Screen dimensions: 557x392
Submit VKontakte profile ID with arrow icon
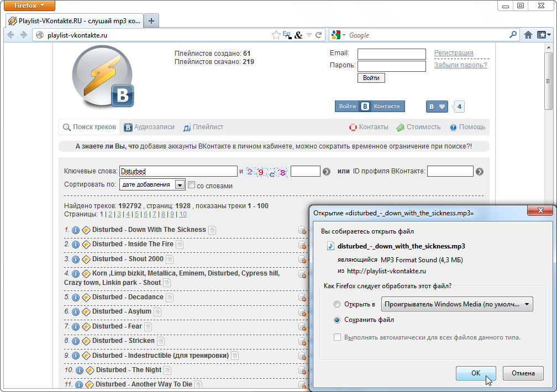(480, 172)
